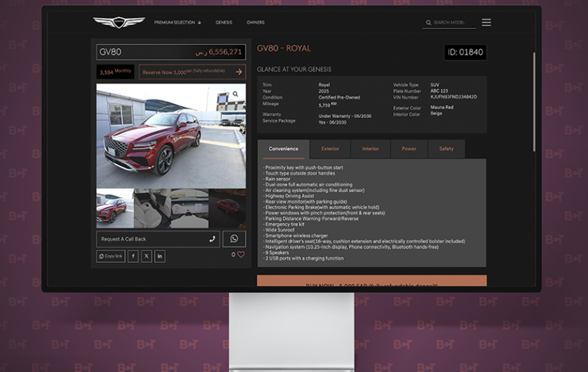This screenshot has height=372, width=588.
Task: Click the Reserve Now 5,000 SAR button
Action: [192, 71]
